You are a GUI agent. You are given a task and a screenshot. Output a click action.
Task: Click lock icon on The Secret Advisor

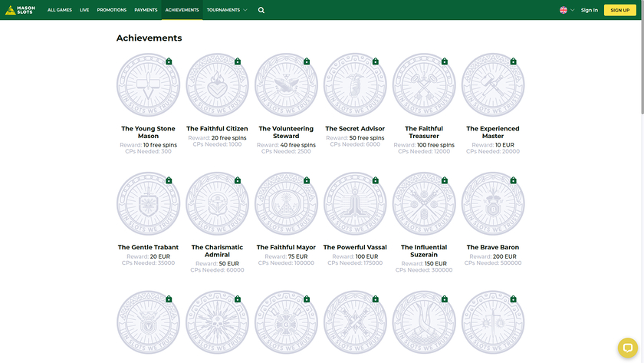(x=376, y=61)
